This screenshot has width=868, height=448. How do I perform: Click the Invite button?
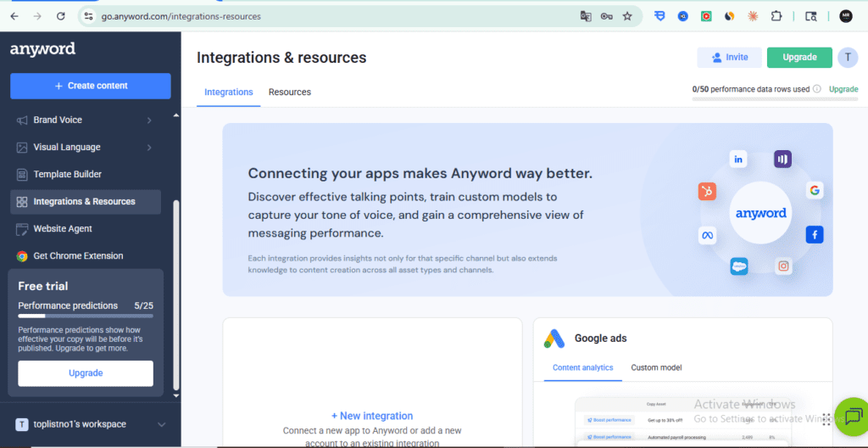729,58
